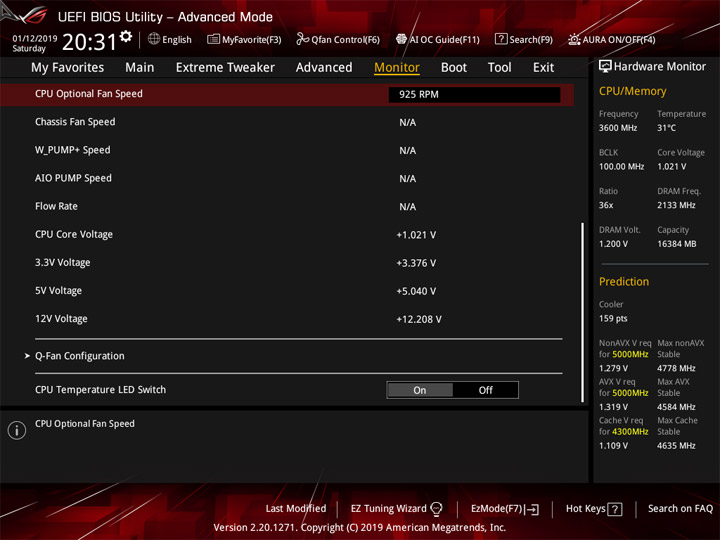Select the Monitor tab
Screen dimensions: 720x540
pos(397,68)
